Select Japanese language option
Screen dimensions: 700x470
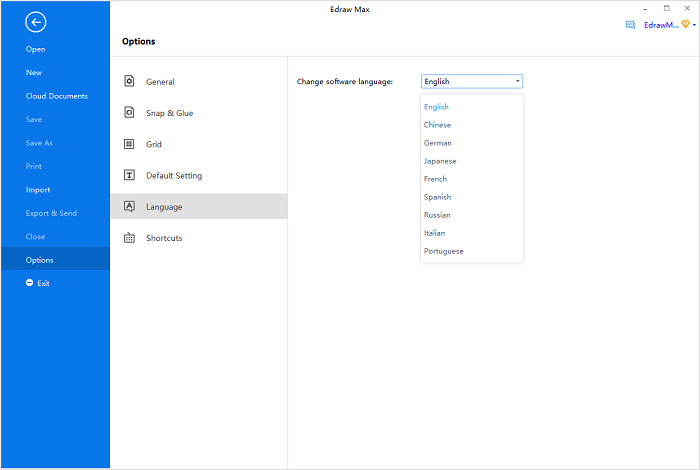pos(440,161)
